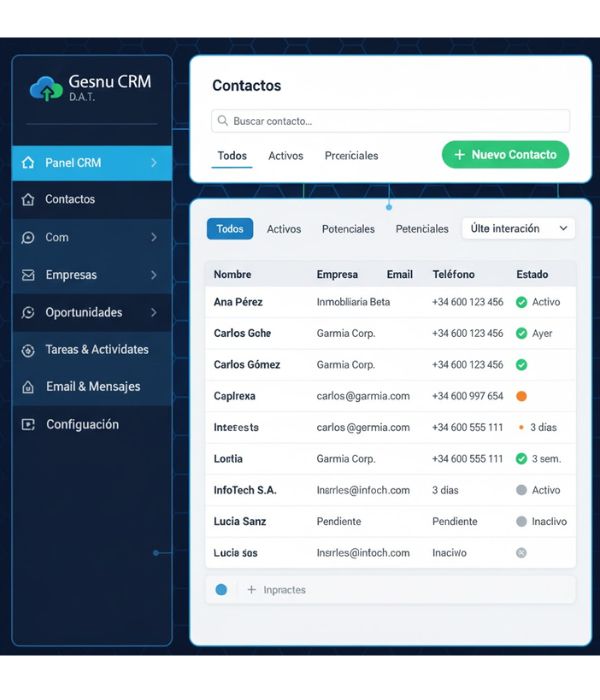
Task: Click the blue circle swatch in the footer
Action: tap(221, 590)
